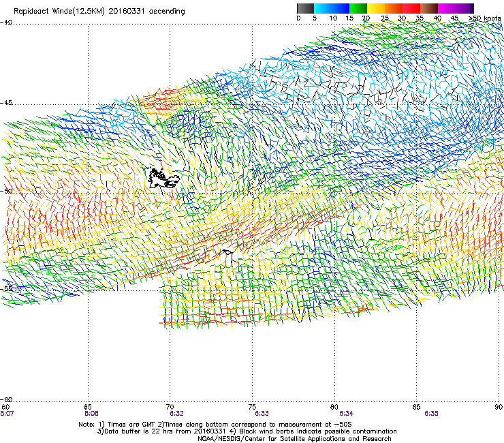Viewport: 504px width, 443px height.
Task: Click the '75' longitude axis label
Action: [x=252, y=407]
